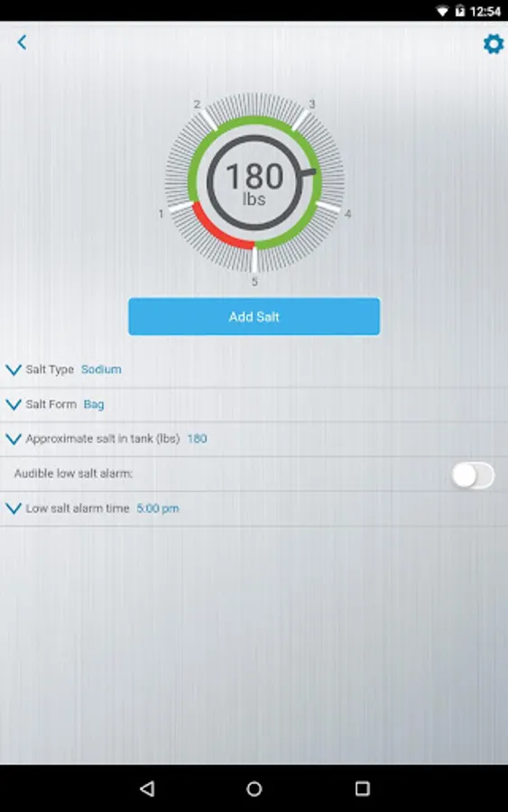Go back using the top-left arrow
508x812 pixels.
(x=22, y=42)
